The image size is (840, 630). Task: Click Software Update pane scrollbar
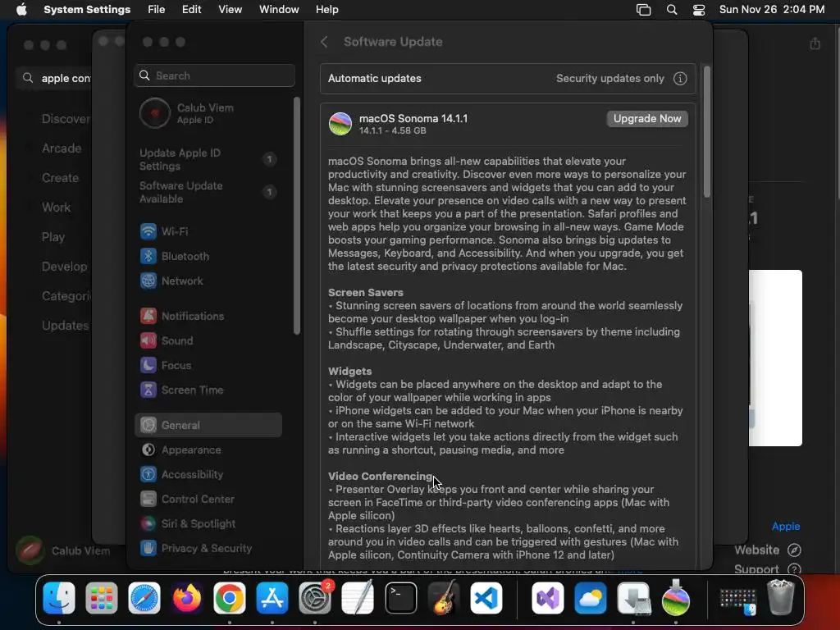pos(706,132)
